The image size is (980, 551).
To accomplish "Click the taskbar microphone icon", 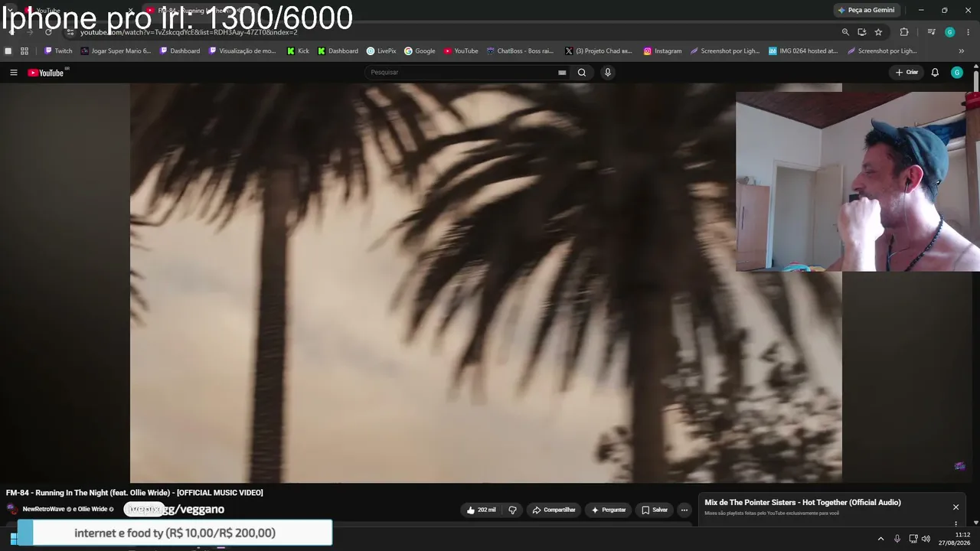I will (897, 539).
